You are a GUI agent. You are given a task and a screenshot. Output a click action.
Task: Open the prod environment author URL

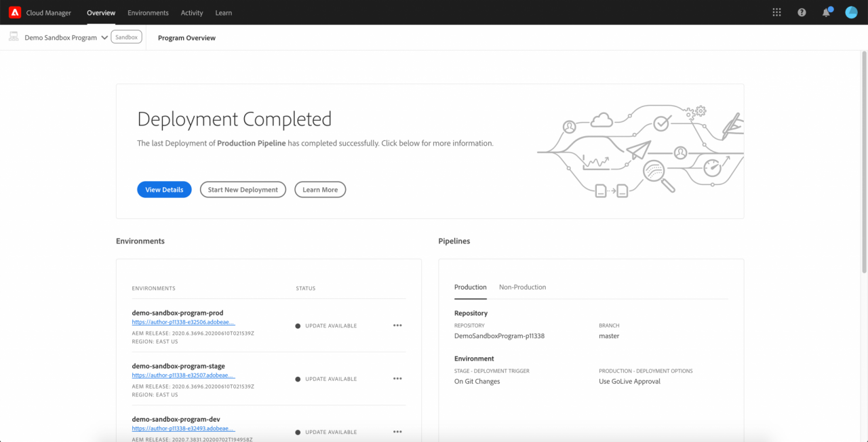click(x=182, y=321)
